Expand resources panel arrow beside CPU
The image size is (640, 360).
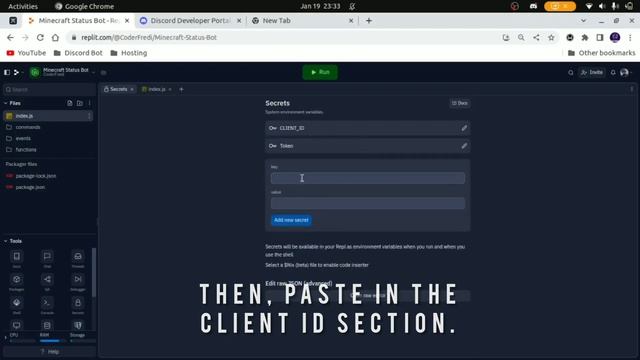[x=5, y=338]
